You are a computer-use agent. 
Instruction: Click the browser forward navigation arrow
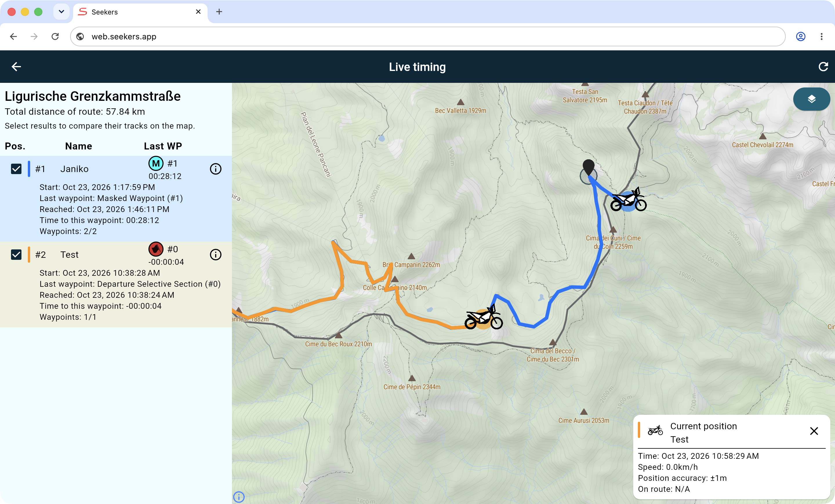(34, 36)
